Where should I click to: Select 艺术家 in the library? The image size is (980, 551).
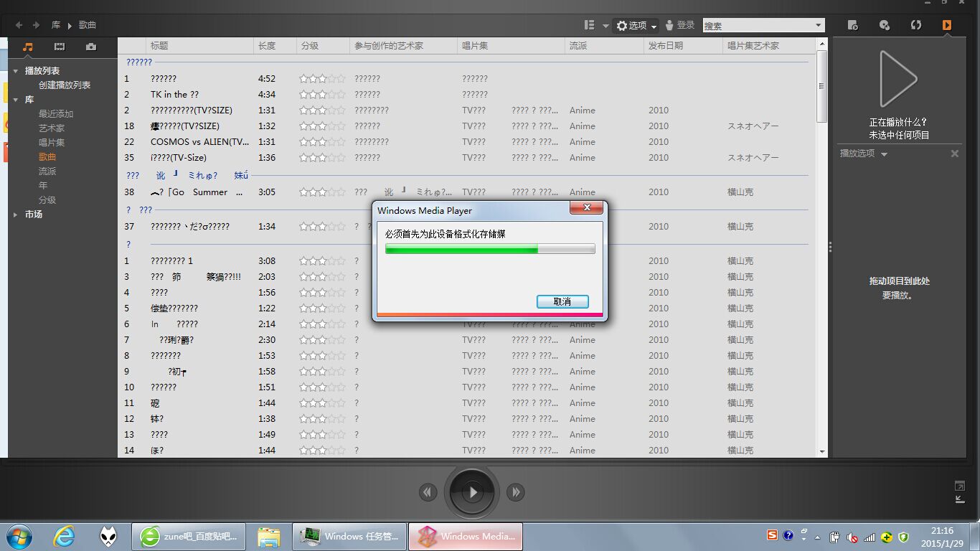click(x=52, y=128)
